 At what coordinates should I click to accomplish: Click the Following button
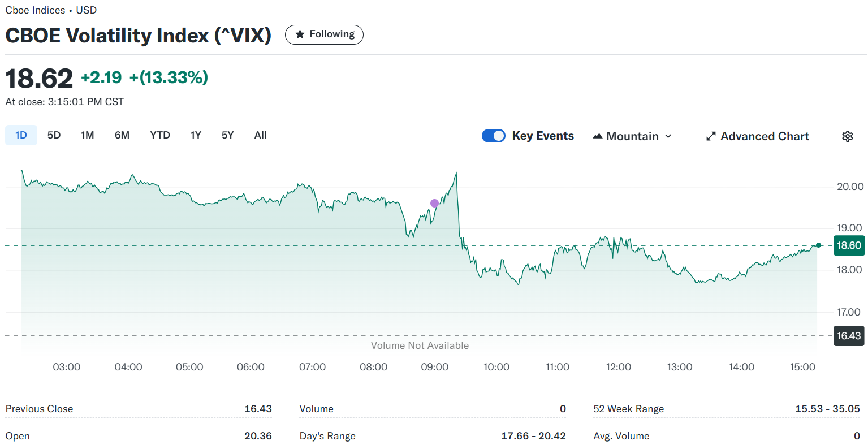(x=324, y=34)
